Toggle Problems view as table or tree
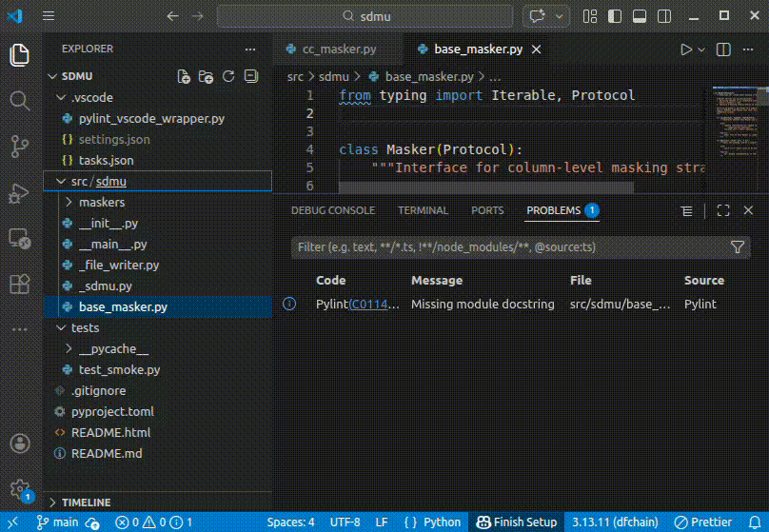The image size is (769, 532). 686,210
